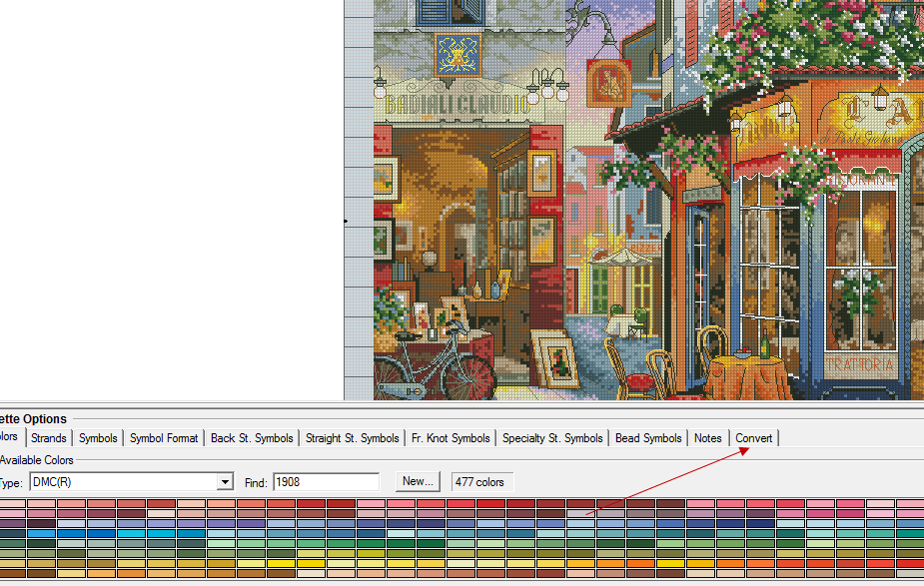Image resolution: width=924 pixels, height=586 pixels.
Task: Select the Symbol Format tab
Action: [x=164, y=438]
